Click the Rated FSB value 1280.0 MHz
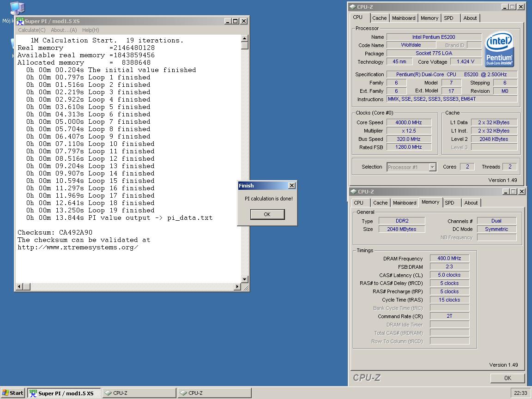 (x=409, y=147)
